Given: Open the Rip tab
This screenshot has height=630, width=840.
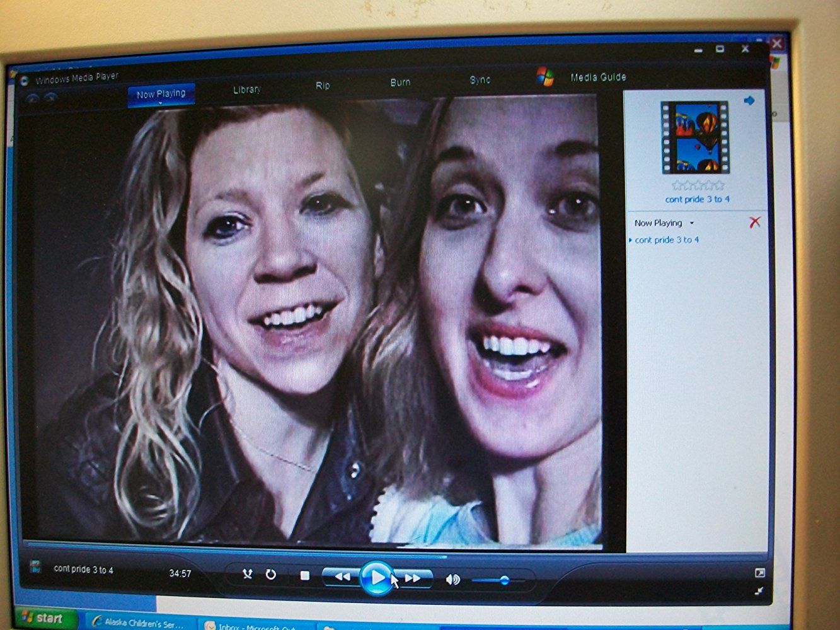Looking at the screenshot, I should (x=323, y=86).
